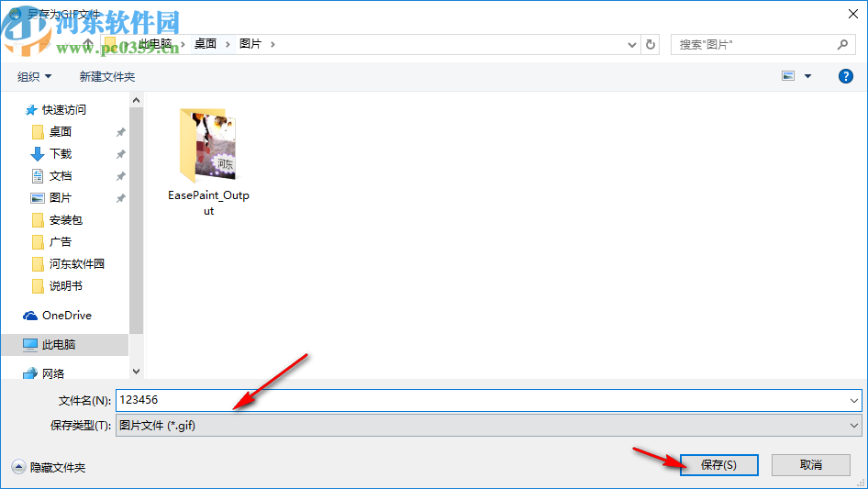Click the 文档 document icon in sidebar
This screenshot has height=489, width=868.
(37, 176)
